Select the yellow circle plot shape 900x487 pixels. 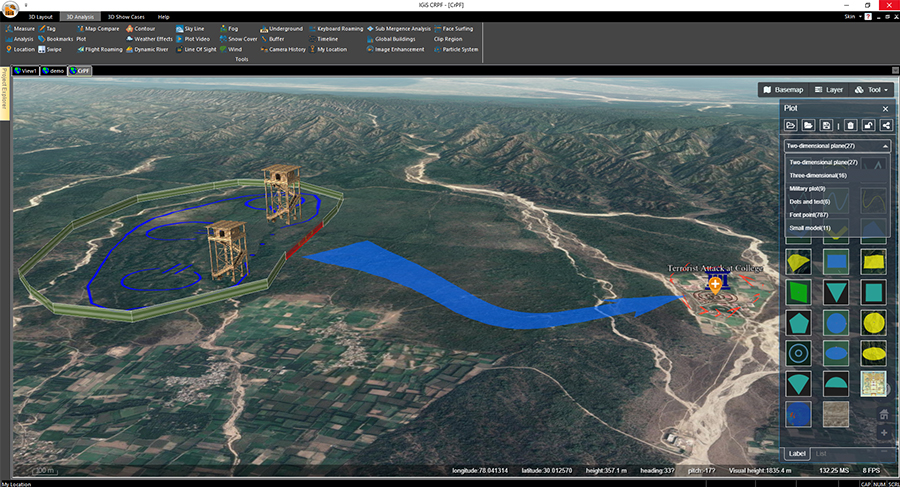(x=873, y=322)
